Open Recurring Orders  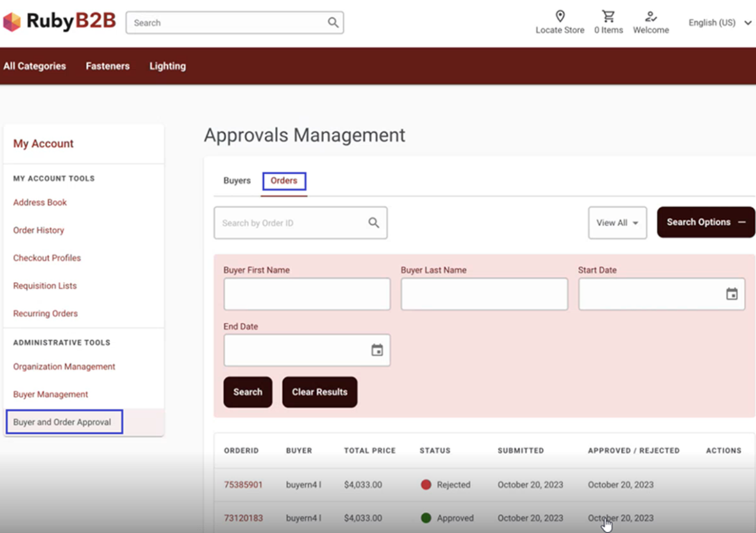45,314
